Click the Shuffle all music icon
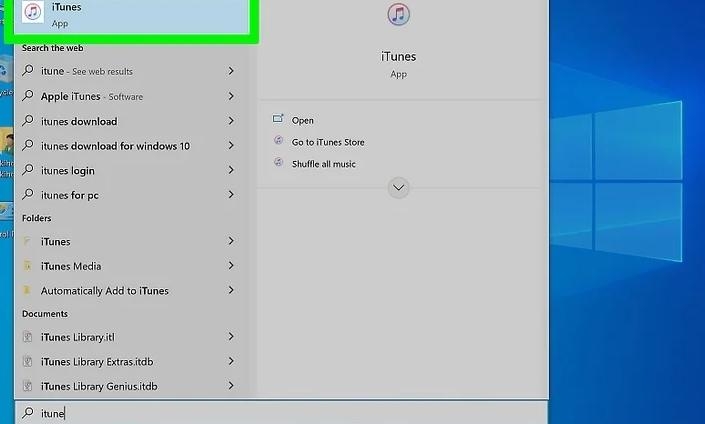 point(279,163)
